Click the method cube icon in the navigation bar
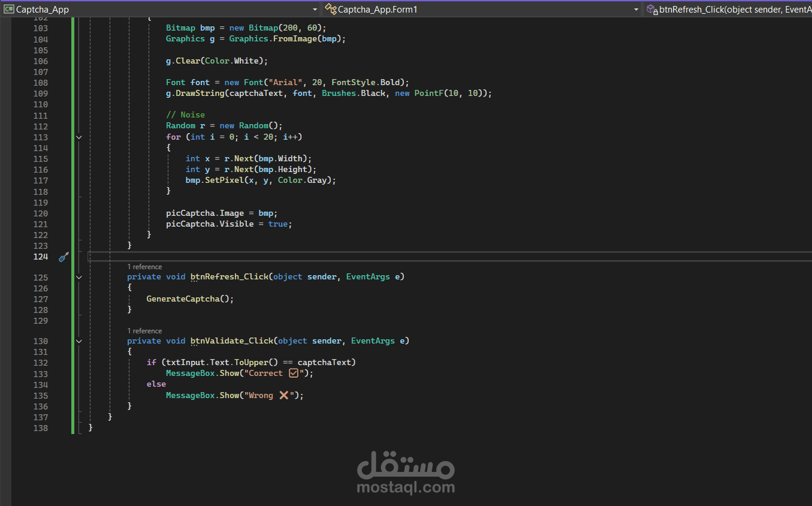Image resolution: width=812 pixels, height=506 pixels. coord(652,9)
